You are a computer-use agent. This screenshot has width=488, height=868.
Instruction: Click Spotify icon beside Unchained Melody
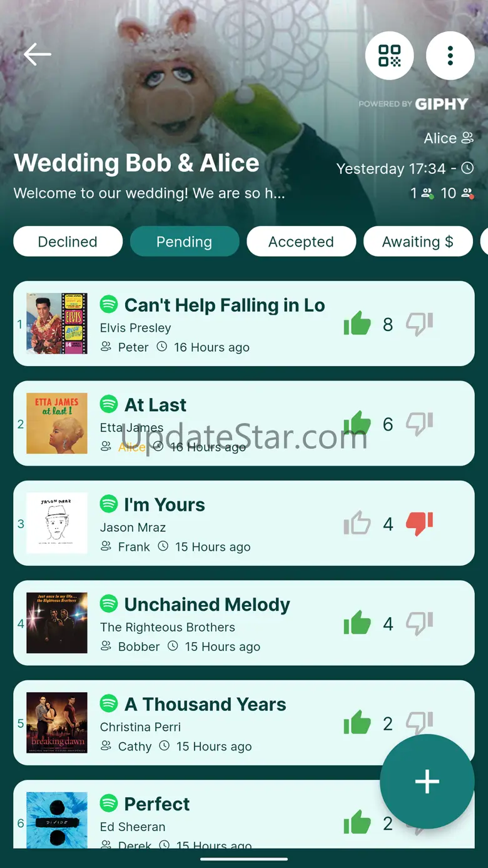click(x=109, y=604)
